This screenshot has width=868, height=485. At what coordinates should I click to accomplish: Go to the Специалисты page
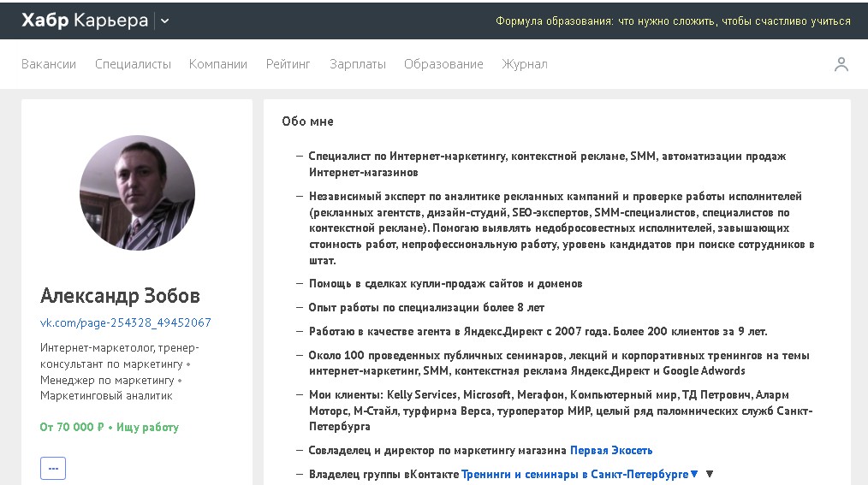[x=133, y=64]
